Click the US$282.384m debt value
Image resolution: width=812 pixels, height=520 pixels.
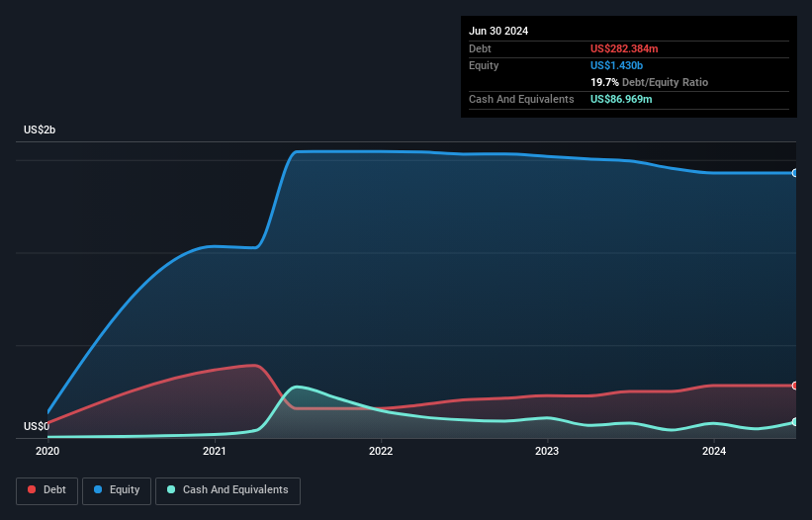[x=624, y=48]
